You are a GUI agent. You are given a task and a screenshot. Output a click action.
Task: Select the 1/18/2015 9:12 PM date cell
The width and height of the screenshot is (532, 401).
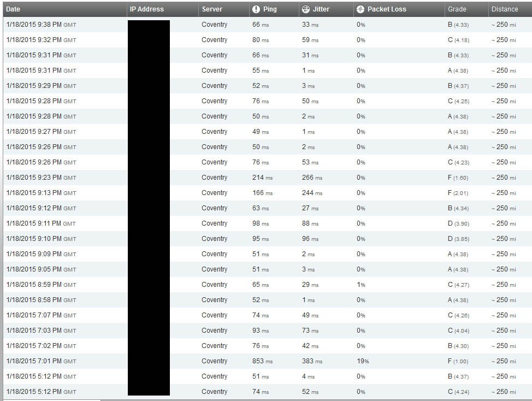pos(41,208)
